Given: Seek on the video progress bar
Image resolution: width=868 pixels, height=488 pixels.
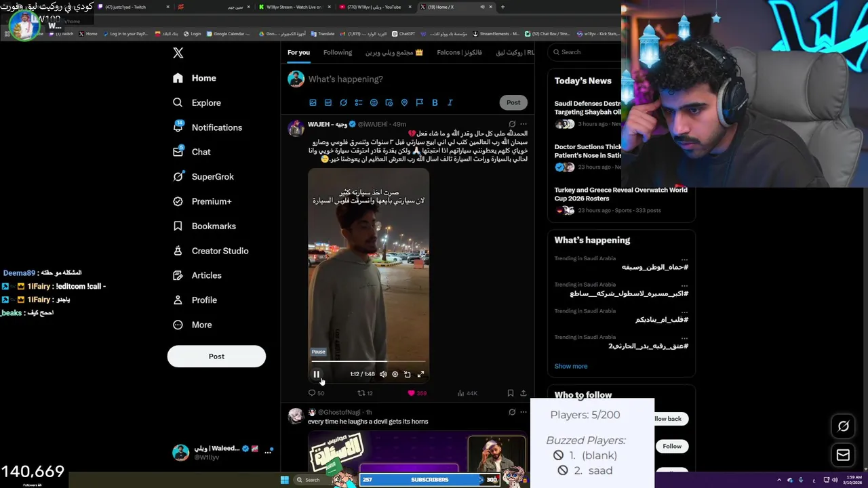Looking at the screenshot, I should click(368, 362).
